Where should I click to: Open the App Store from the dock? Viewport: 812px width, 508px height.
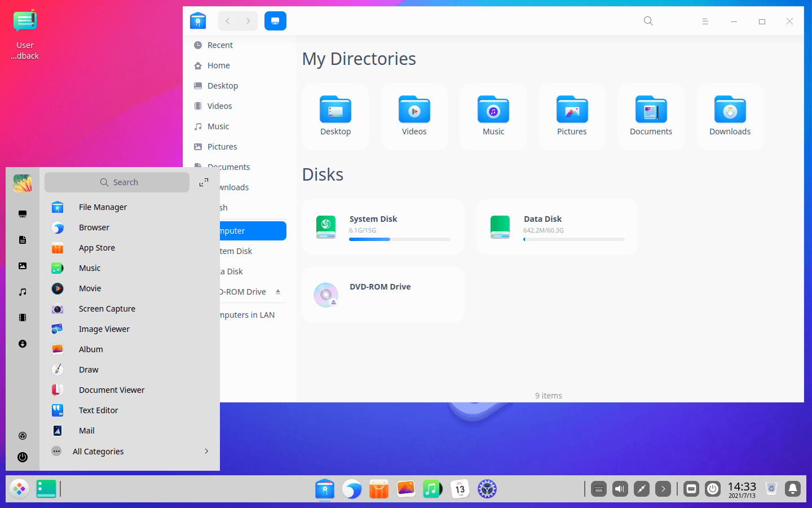click(378, 489)
